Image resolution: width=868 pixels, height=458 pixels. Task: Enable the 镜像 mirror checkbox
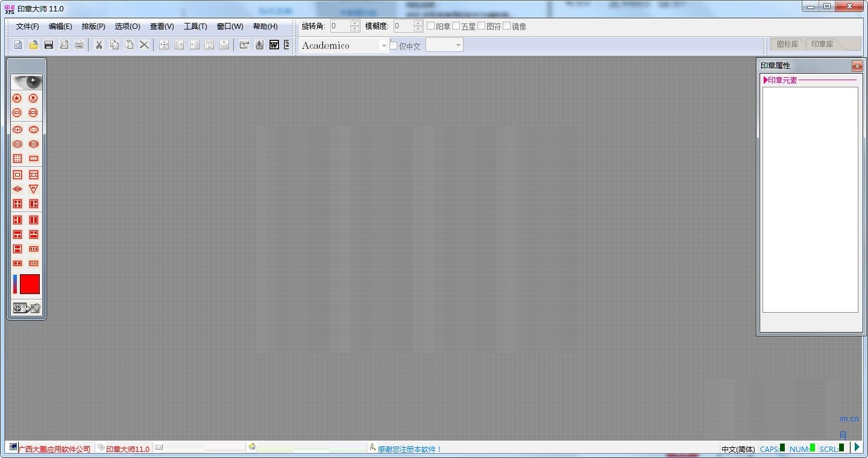(x=506, y=26)
